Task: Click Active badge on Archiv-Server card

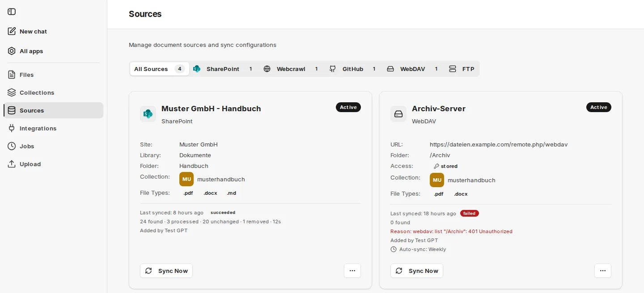Action: coord(599,107)
